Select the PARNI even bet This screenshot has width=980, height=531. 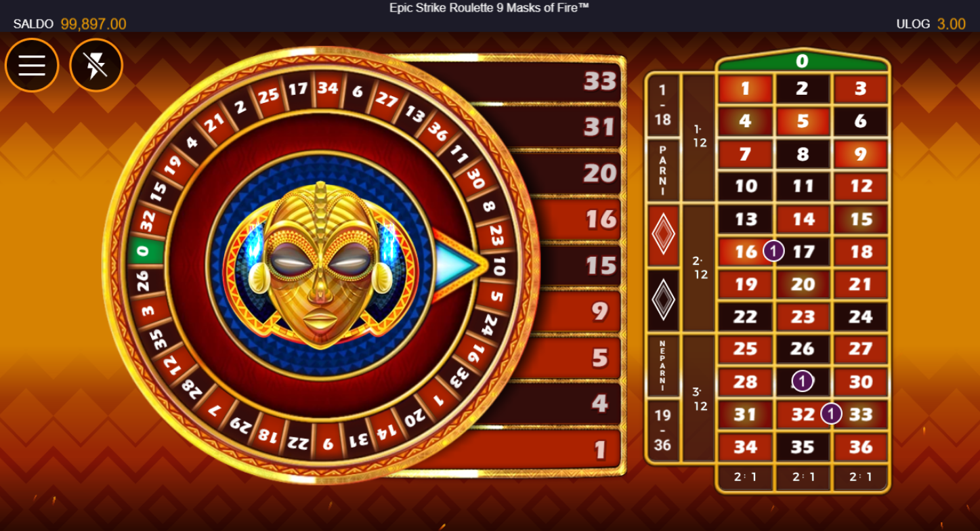662,170
